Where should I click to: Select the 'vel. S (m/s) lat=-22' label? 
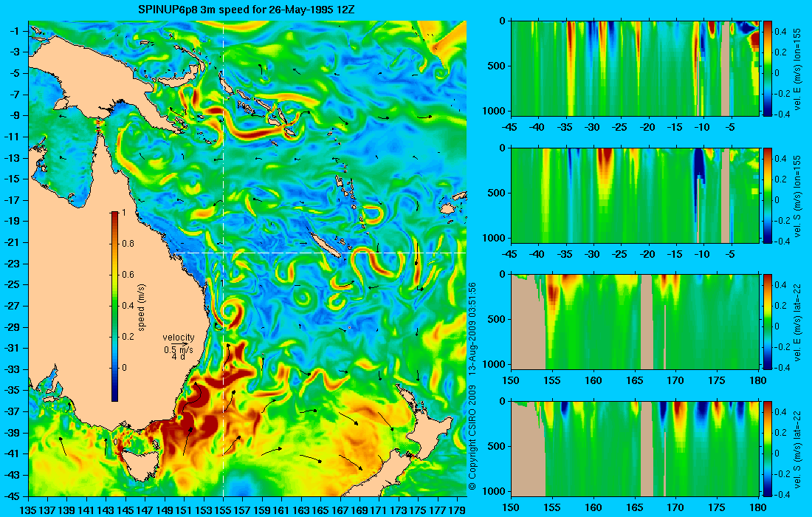click(797, 448)
